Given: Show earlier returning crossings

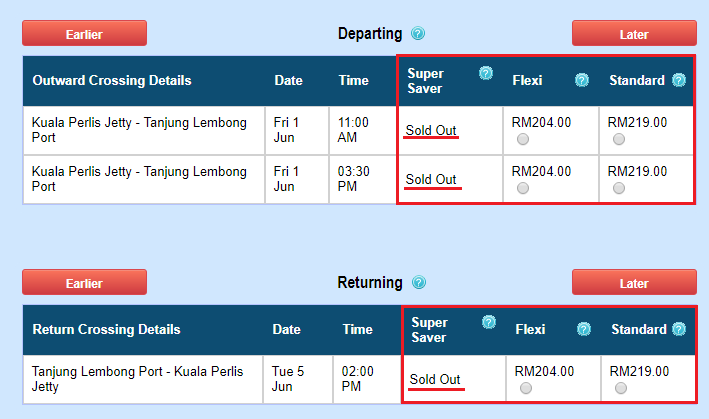Looking at the screenshot, I should point(84,283).
